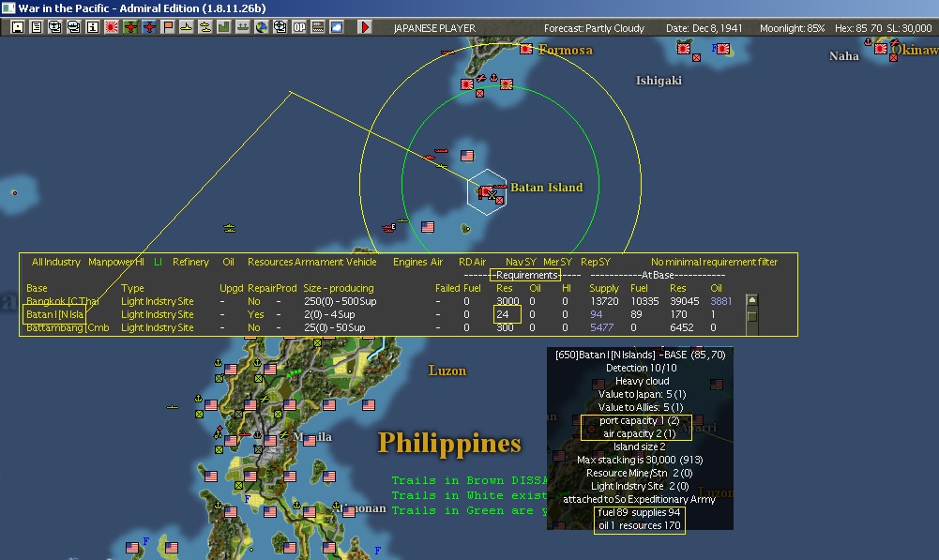Click 'attached to So Expeditionary Army' text
This screenshot has width=939, height=560.
point(639,499)
